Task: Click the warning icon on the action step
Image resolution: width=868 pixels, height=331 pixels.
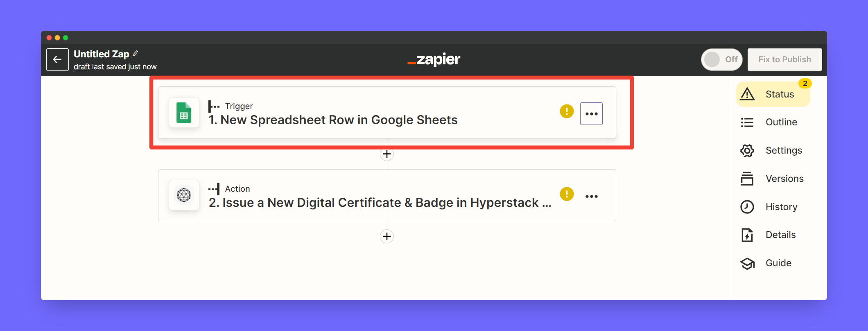Action: 567,194
